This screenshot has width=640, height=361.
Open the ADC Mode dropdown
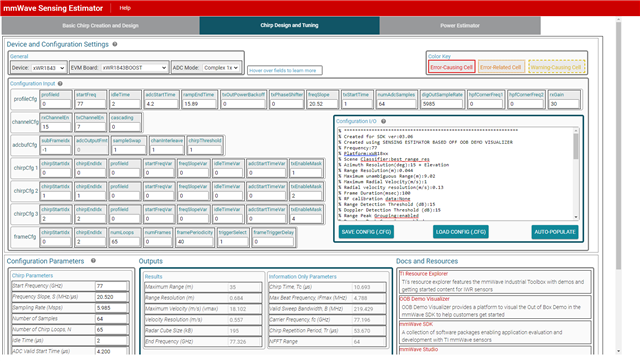[220, 68]
